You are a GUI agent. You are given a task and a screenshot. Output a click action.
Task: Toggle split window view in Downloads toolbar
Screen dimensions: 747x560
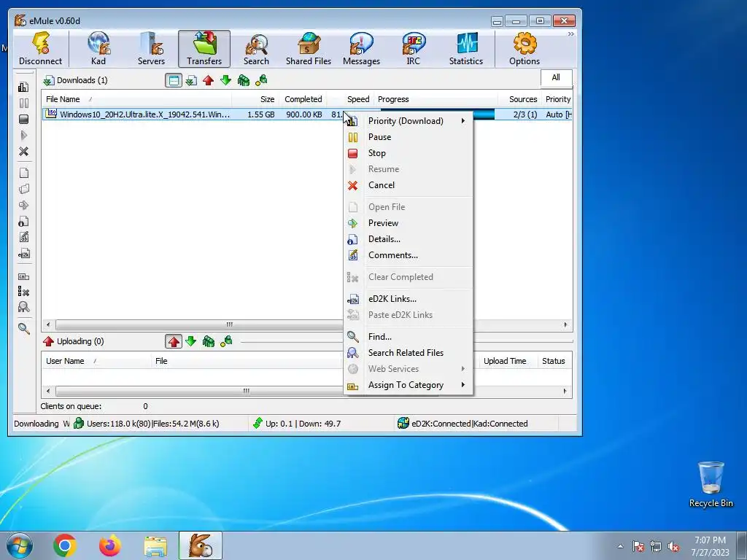tap(174, 80)
